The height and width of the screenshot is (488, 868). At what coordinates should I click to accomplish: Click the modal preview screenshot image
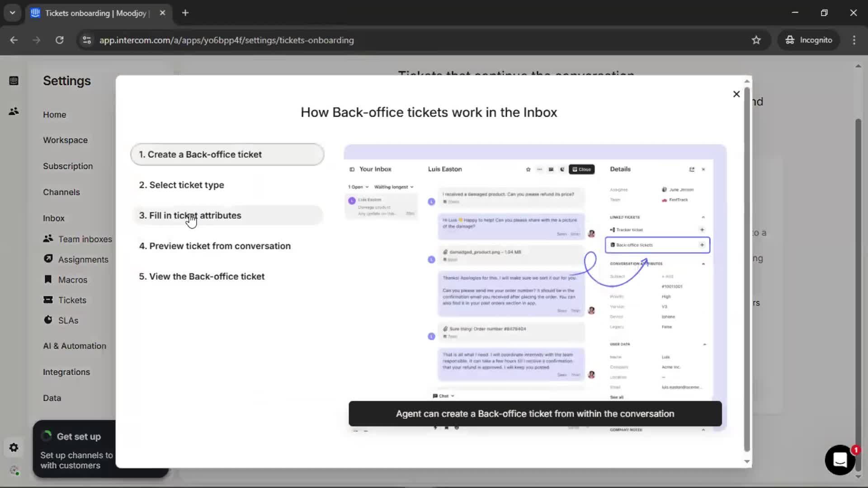pyautogui.click(x=535, y=288)
